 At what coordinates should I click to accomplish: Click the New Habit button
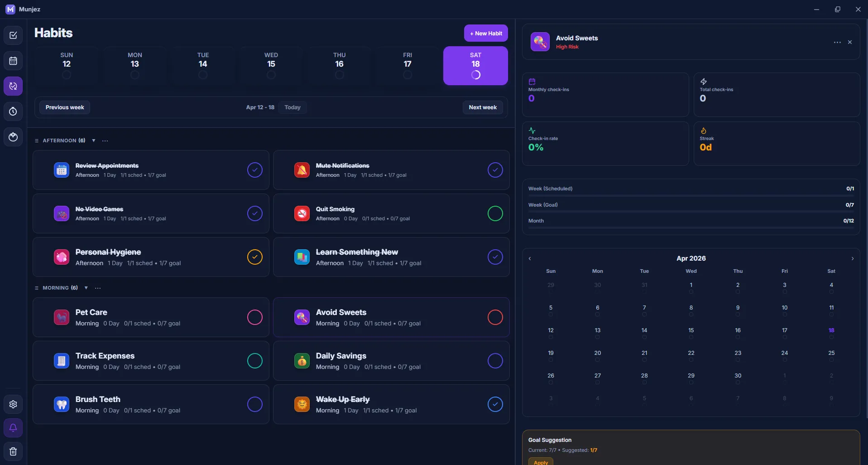(486, 33)
